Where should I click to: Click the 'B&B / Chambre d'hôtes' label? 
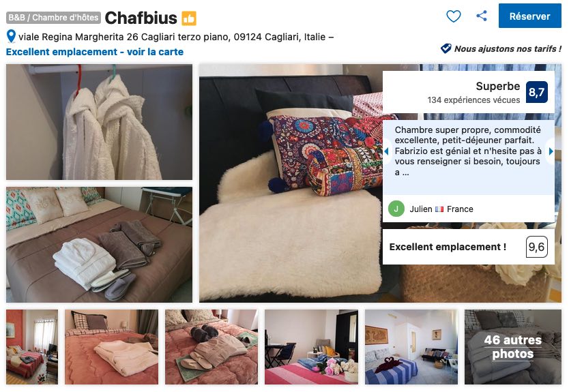point(53,18)
